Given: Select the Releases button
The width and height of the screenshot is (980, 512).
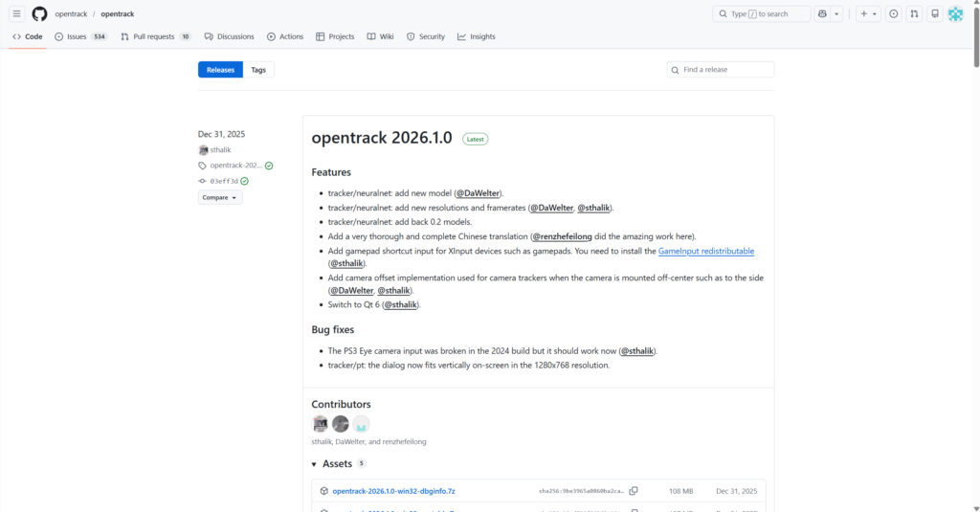Looking at the screenshot, I should (x=221, y=70).
